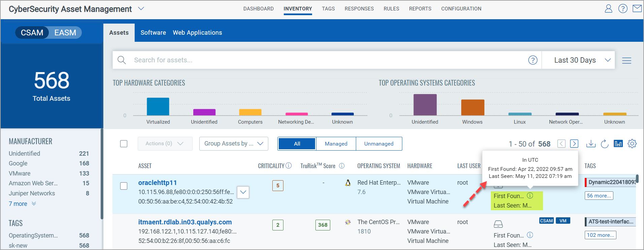Screen dimensions: 644x250
Task: Open the mail envelope icon
Action: pos(637,8)
